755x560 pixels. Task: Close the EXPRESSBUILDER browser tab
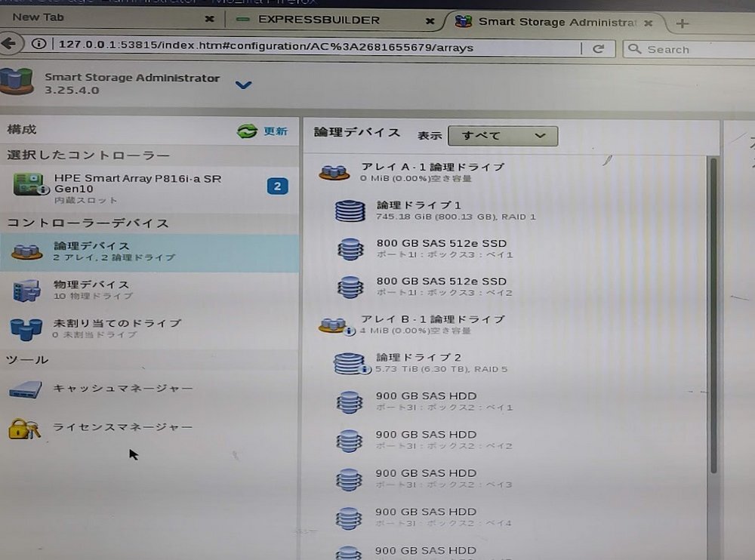click(430, 20)
